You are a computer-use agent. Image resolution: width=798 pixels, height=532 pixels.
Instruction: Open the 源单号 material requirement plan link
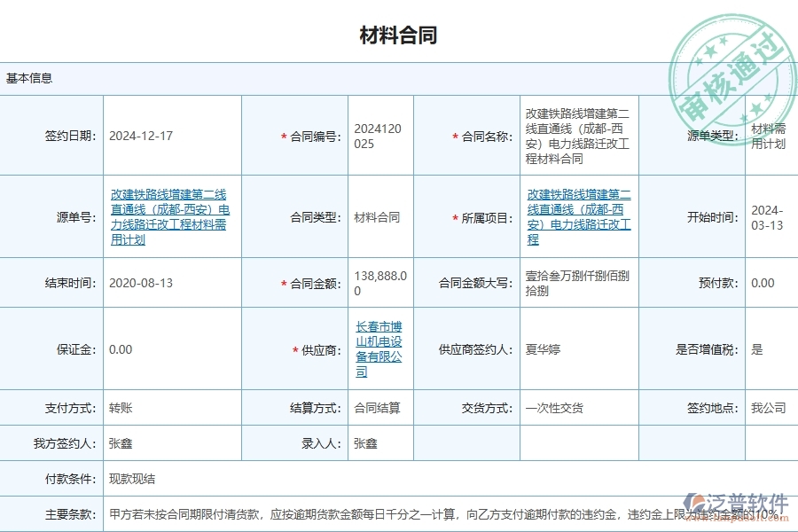(x=172, y=217)
